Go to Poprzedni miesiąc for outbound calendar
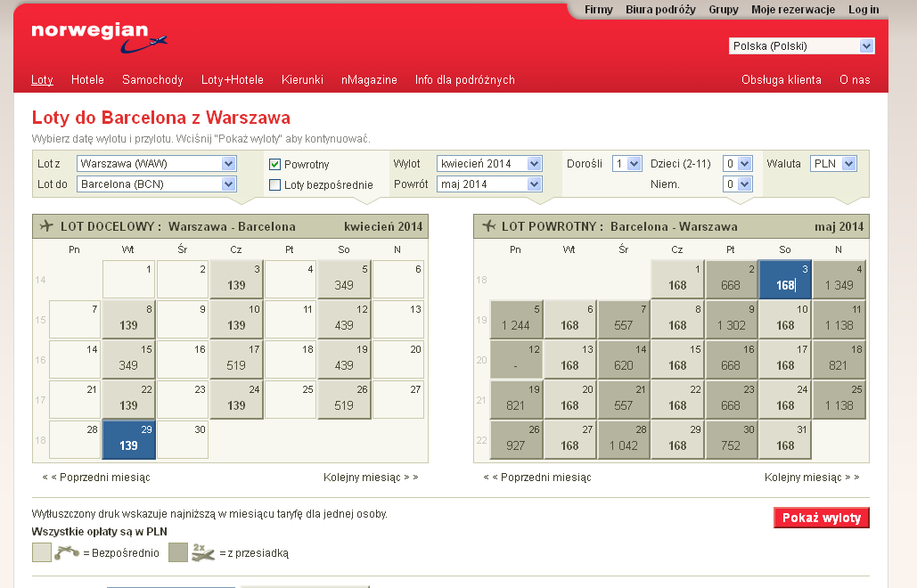Viewport: 917px width, 588px height. coord(96,477)
